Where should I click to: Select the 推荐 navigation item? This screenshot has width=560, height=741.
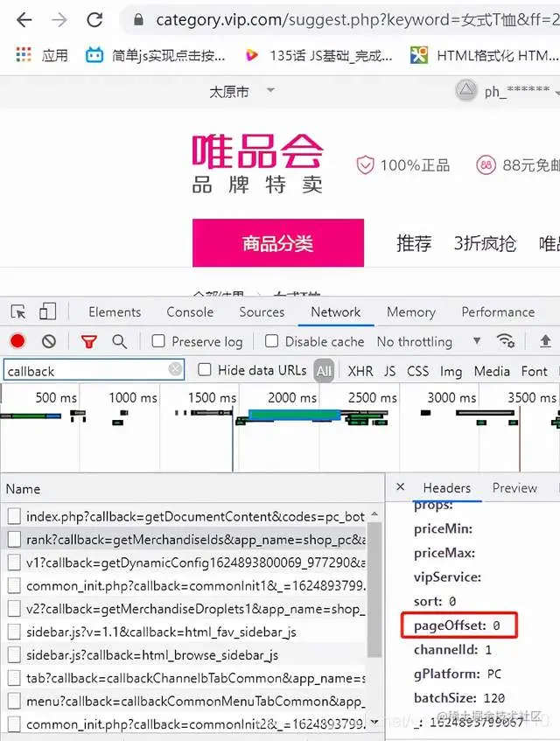[x=414, y=243]
